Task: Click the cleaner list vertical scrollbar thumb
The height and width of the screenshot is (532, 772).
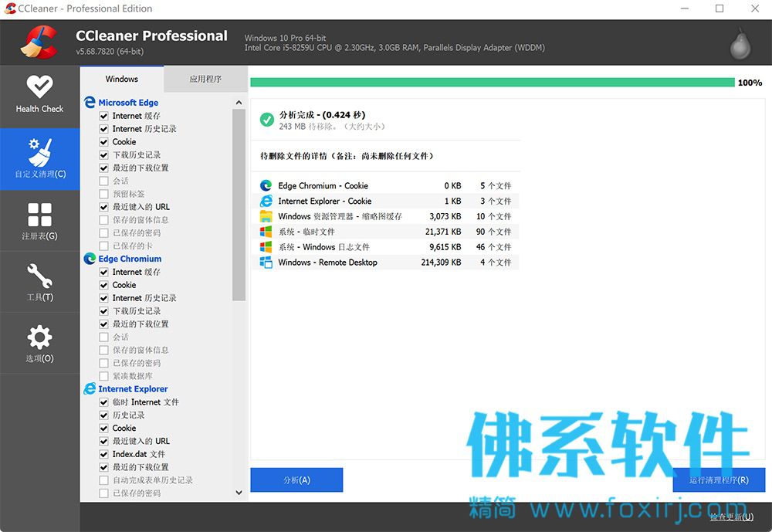Action: click(239, 205)
